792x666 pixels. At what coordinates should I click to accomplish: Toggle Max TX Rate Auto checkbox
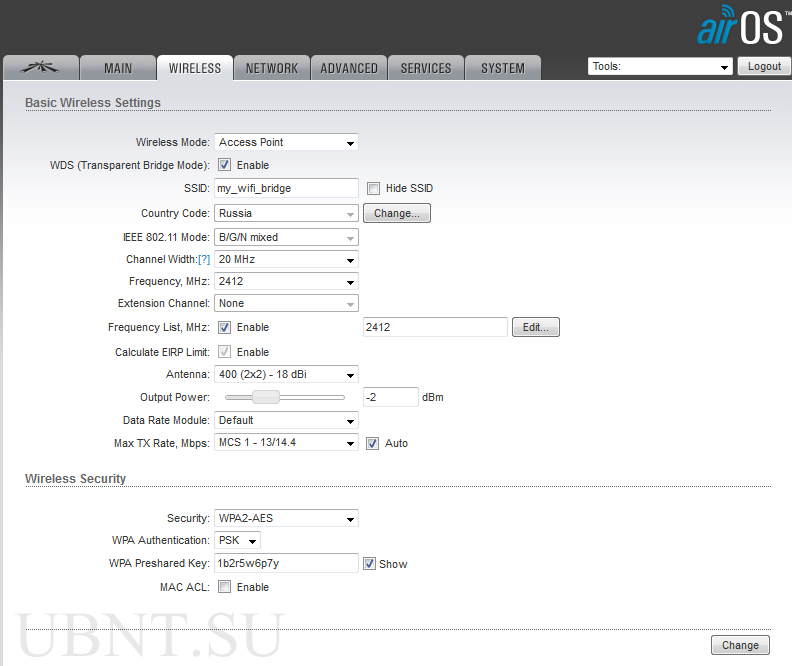click(373, 443)
